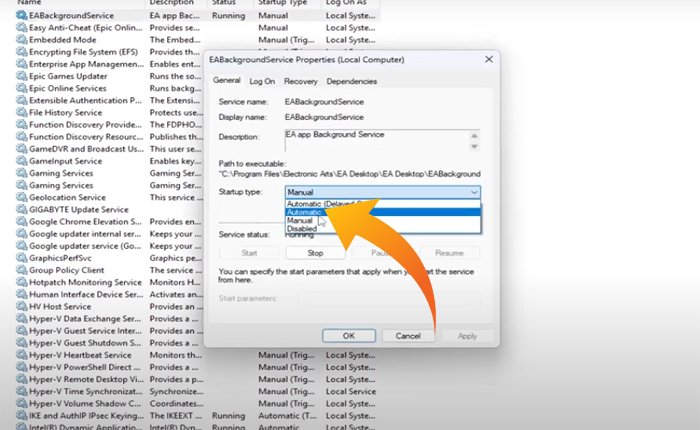The image size is (700, 430).
Task: Stop the service with the Stop button
Action: click(315, 253)
